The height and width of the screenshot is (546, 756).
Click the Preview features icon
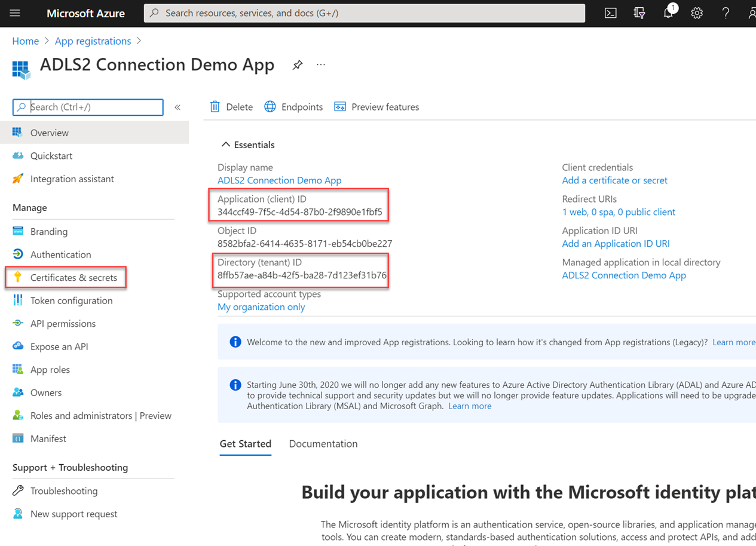click(x=340, y=106)
